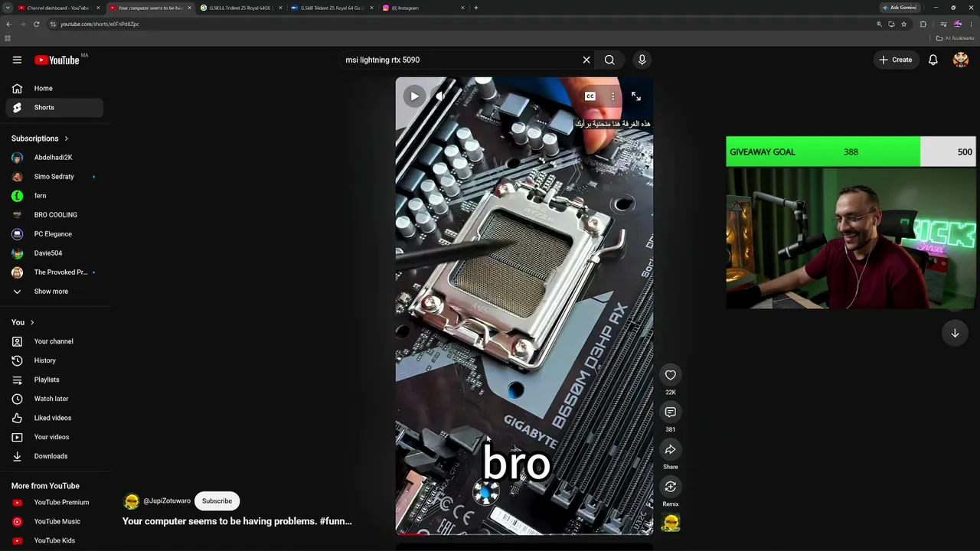
Task: Subscribe to @JupiZotuwaro
Action: click(217, 501)
